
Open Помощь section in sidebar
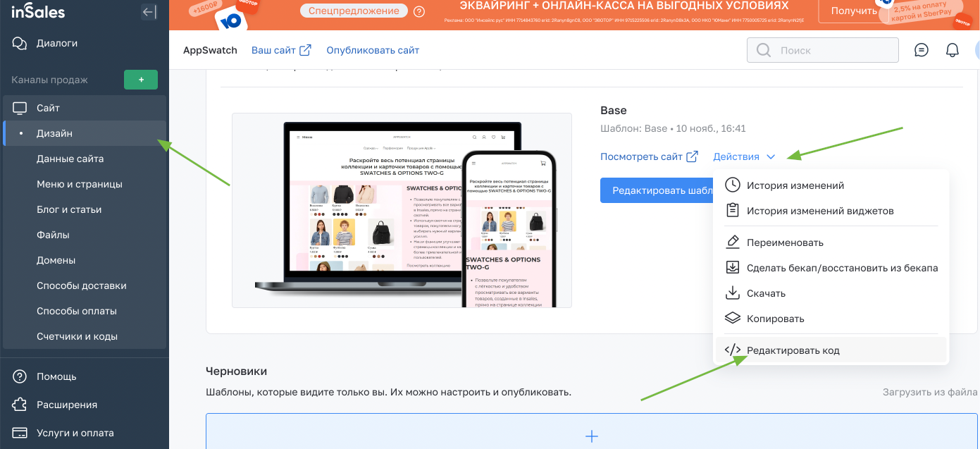tap(56, 376)
